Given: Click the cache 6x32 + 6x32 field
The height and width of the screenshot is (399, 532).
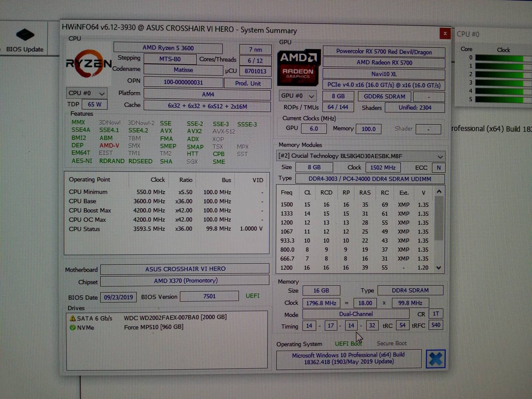Looking at the screenshot, I should (x=208, y=106).
